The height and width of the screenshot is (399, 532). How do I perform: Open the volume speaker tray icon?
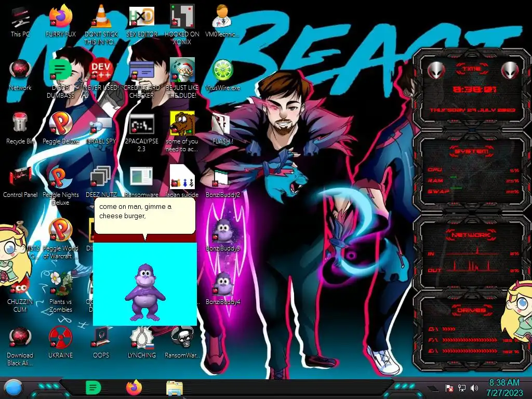(x=474, y=388)
